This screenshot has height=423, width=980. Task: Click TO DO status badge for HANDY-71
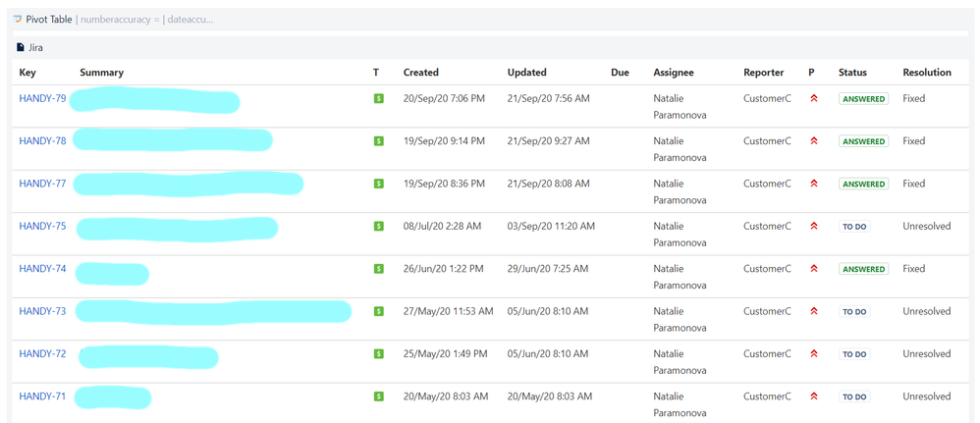tap(854, 397)
